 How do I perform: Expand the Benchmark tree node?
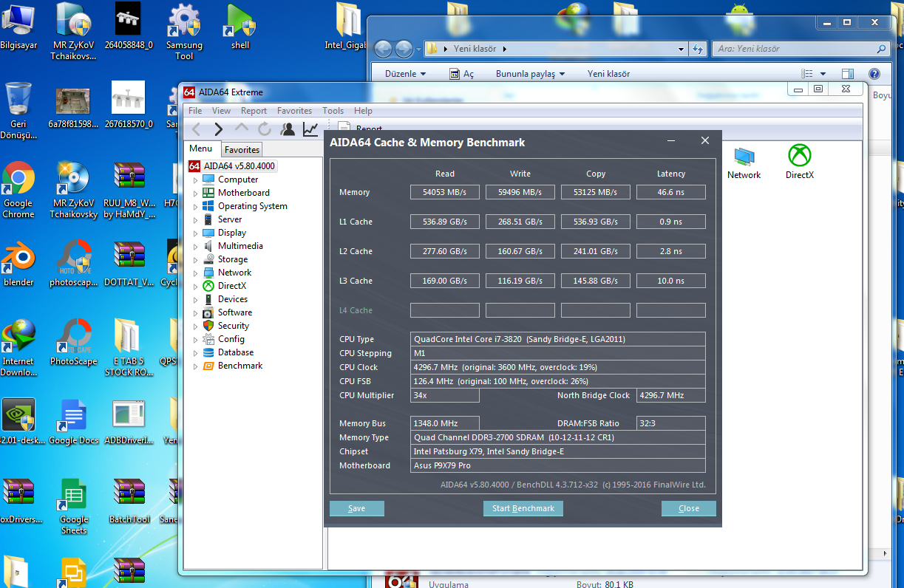[x=196, y=366]
